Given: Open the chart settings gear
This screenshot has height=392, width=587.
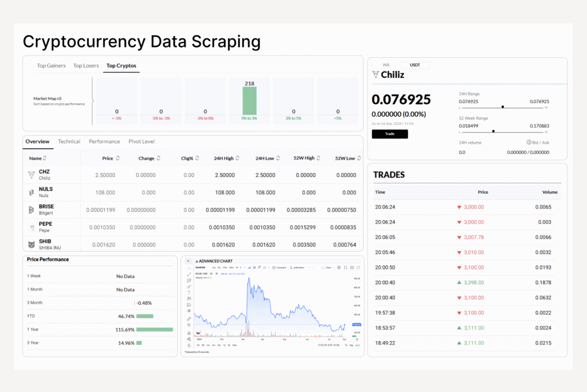Looking at the screenshot, I should click(x=338, y=268).
